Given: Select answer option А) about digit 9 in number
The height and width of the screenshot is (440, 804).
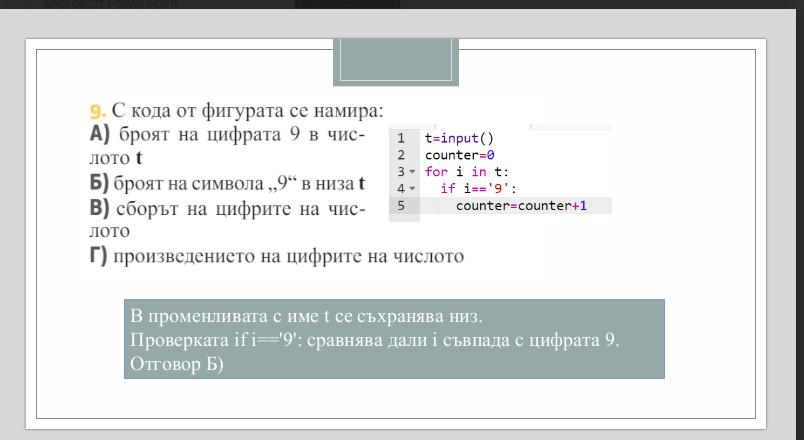Looking at the screenshot, I should [x=227, y=146].
